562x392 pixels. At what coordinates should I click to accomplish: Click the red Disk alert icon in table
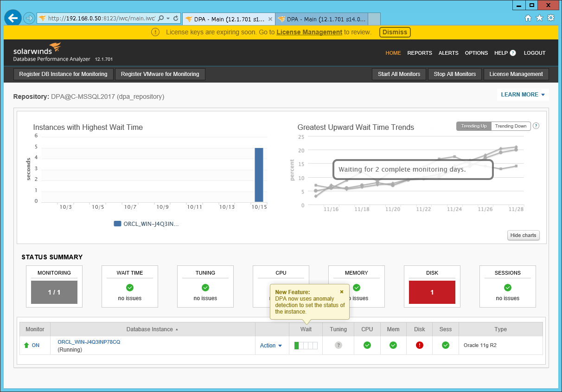pos(419,345)
